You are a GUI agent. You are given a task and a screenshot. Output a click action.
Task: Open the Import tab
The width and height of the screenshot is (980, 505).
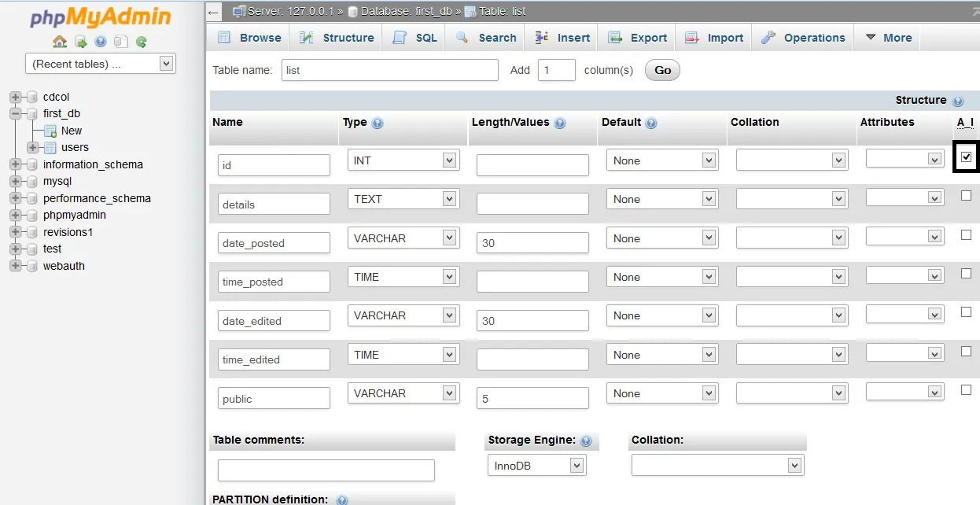[x=713, y=38]
